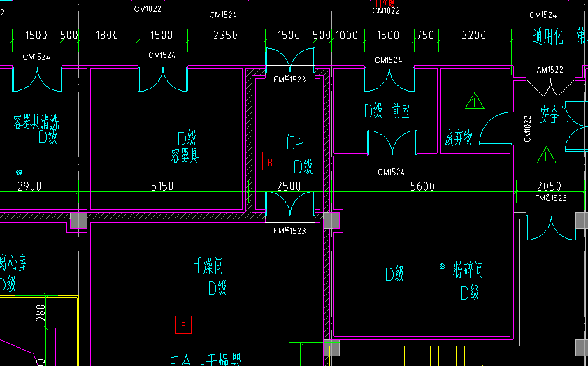Select the vertical 980 dimension text
Image resolution: width=588 pixels, height=366 pixels.
(x=41, y=313)
